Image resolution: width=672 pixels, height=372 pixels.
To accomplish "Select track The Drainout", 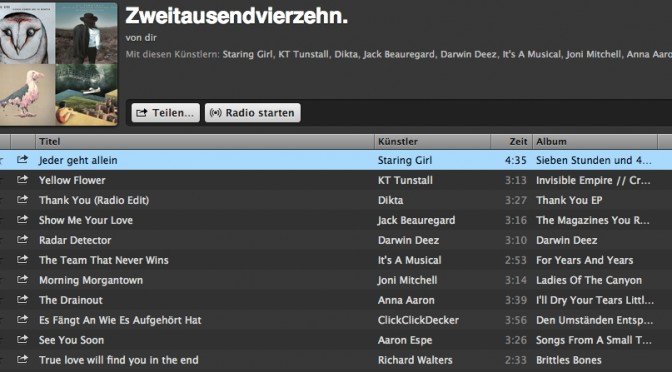I will pyautogui.click(x=71, y=300).
